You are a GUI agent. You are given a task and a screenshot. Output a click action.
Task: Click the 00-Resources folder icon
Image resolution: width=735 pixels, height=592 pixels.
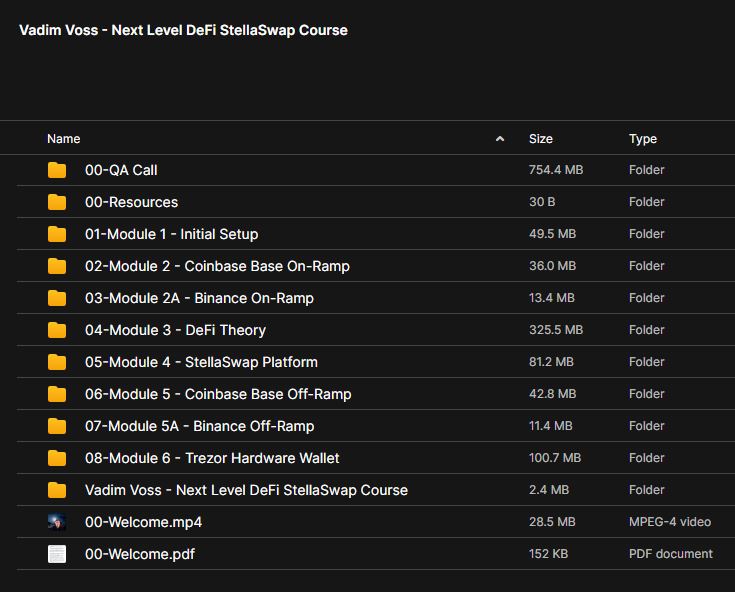pos(57,202)
